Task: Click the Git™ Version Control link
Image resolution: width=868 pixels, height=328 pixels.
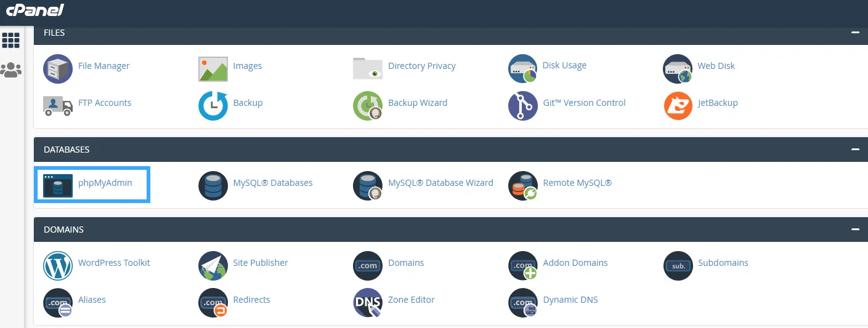Action: [x=584, y=103]
